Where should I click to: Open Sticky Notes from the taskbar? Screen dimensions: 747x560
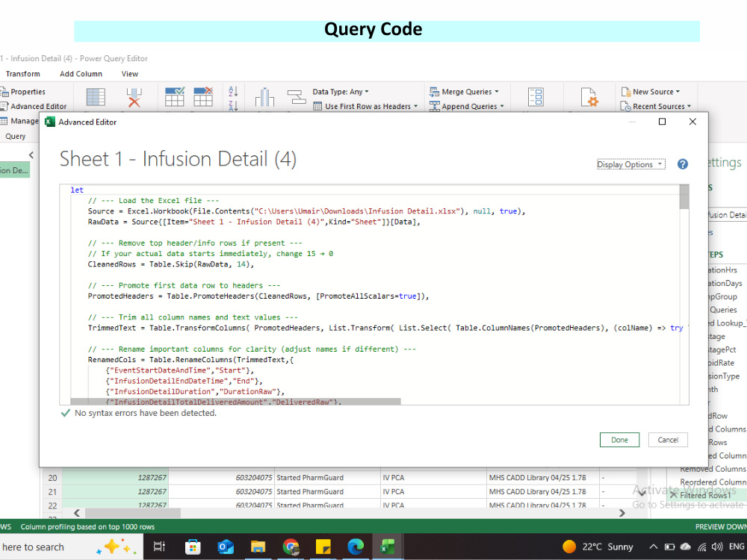point(323,547)
